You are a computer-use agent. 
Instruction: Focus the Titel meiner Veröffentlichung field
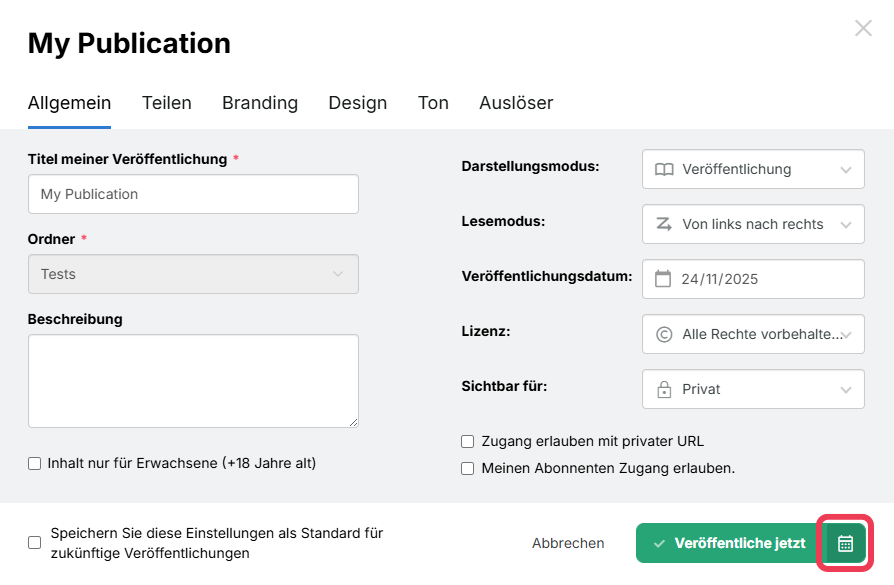pos(193,194)
